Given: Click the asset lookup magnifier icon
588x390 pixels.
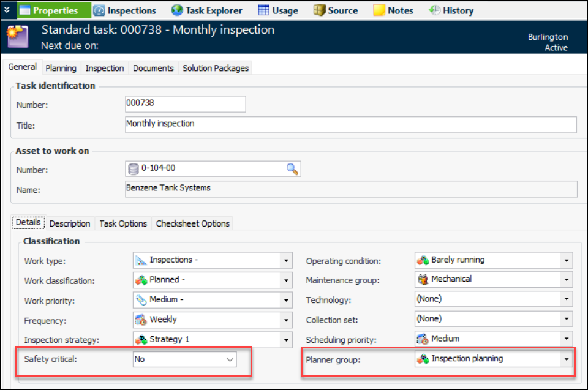Looking at the screenshot, I should coord(292,170).
